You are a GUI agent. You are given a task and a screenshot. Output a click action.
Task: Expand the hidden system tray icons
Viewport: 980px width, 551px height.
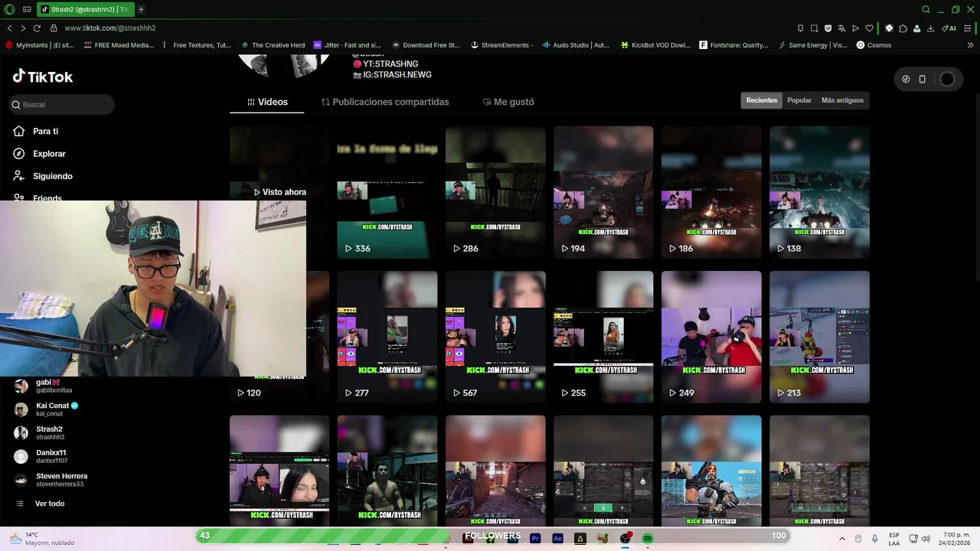pyautogui.click(x=842, y=539)
